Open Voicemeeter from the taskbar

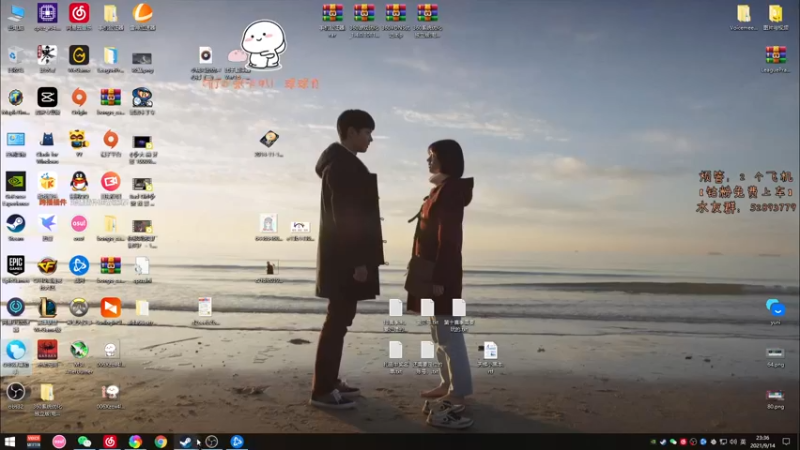click(34, 441)
